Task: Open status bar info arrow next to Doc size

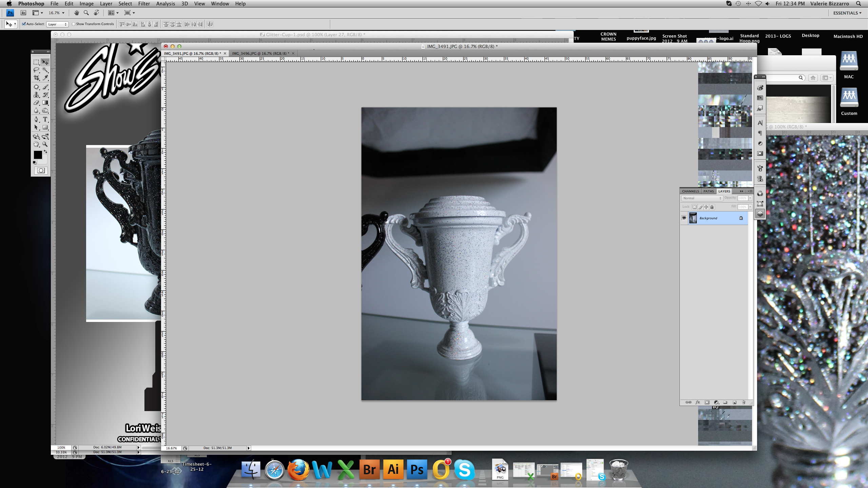Action: (249, 448)
